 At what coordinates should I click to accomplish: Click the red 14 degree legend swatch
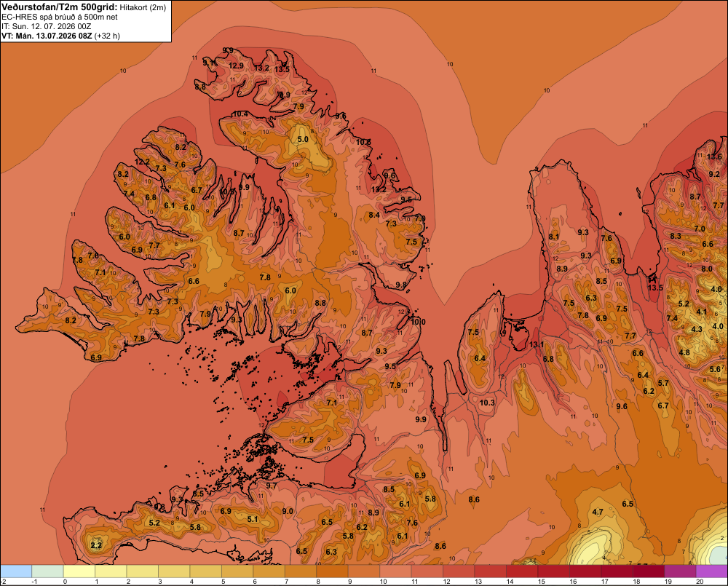point(522,571)
